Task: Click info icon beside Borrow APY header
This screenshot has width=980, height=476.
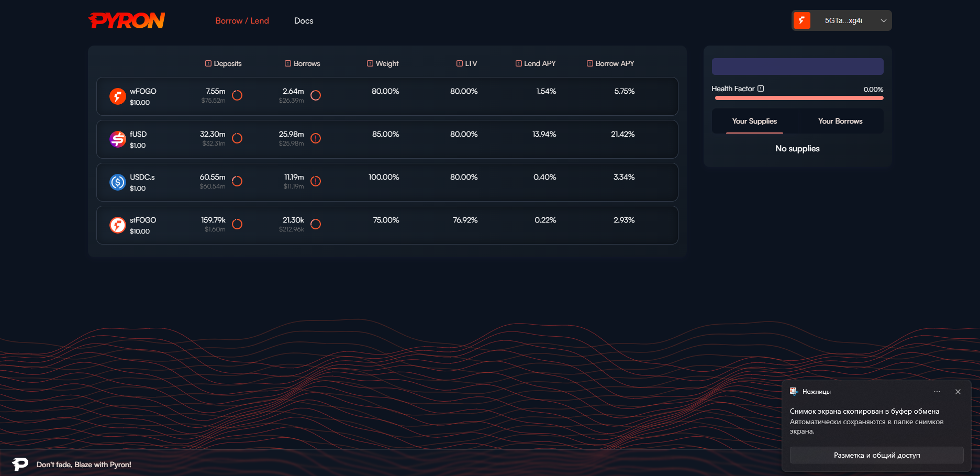Action: (590, 63)
